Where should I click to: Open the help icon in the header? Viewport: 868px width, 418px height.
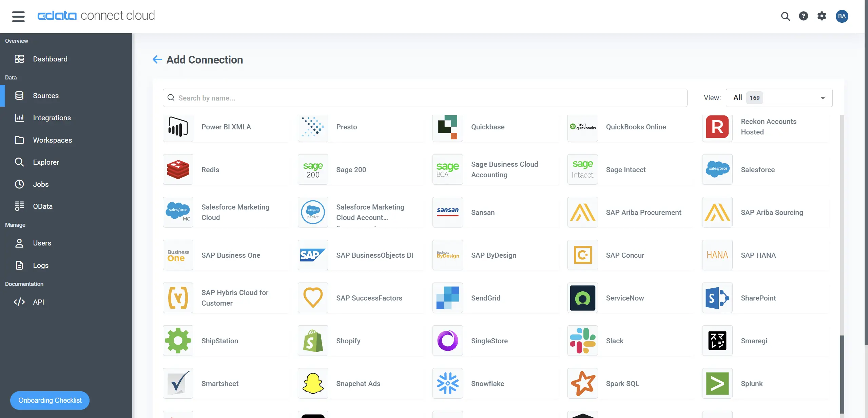coord(803,16)
